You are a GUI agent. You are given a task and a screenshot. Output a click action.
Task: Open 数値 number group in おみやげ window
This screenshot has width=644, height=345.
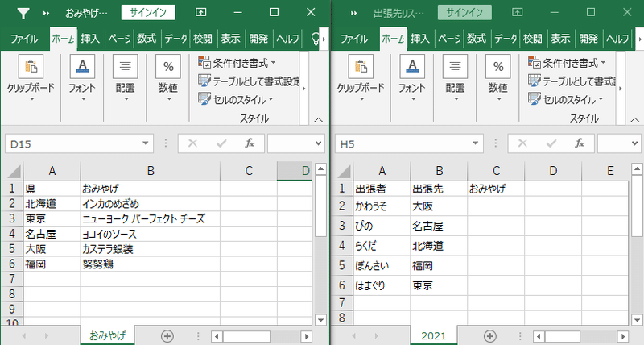pyautogui.click(x=168, y=79)
